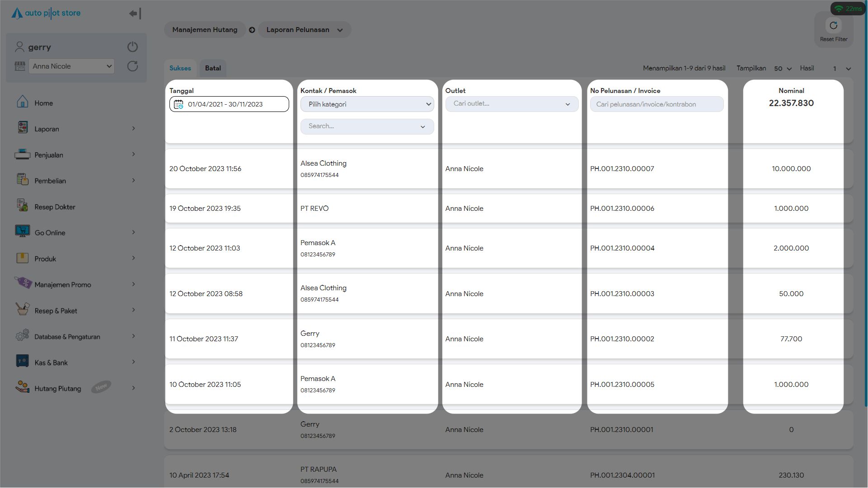Viewport: 868px width, 488px height.
Task: Open the Pilih kategori dropdown
Action: click(367, 104)
